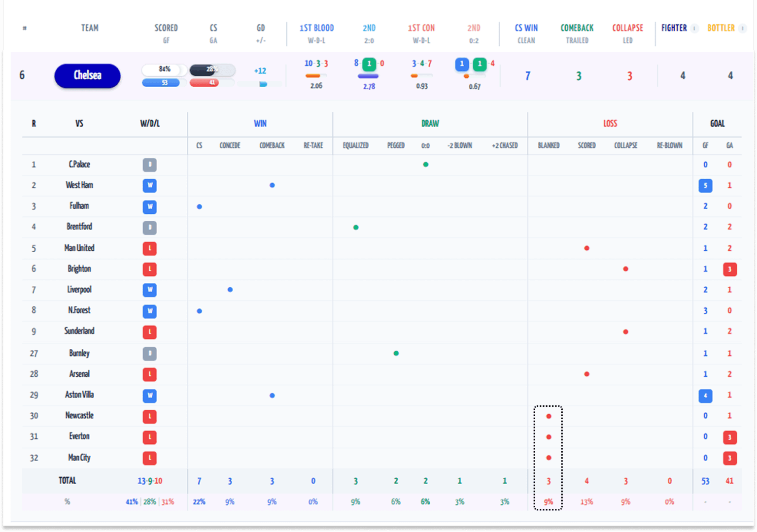The width and height of the screenshot is (757, 532).
Task: Click the L result badge for Man United
Action: pyautogui.click(x=149, y=249)
